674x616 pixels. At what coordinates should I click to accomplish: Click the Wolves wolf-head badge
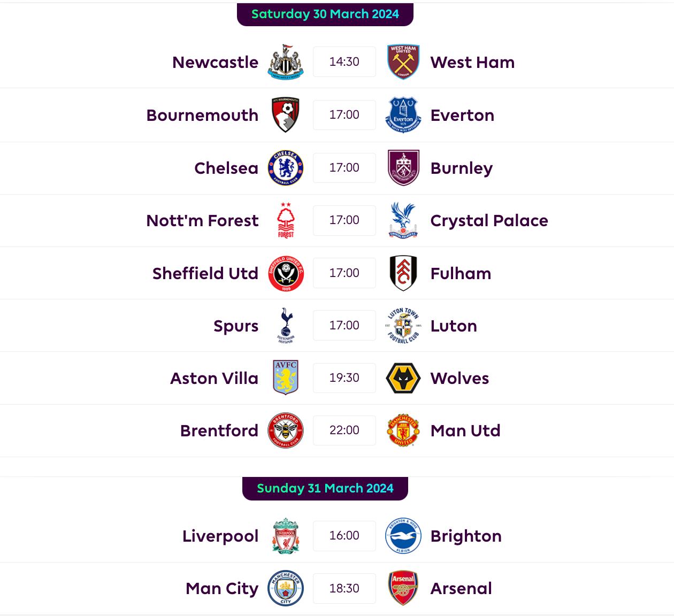pos(403,378)
